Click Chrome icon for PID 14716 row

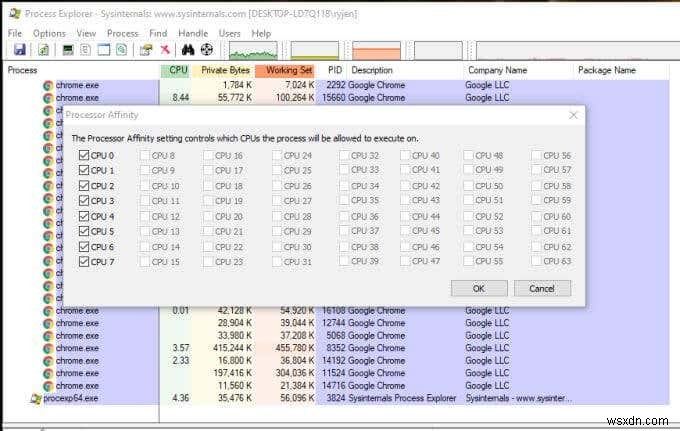click(48, 386)
